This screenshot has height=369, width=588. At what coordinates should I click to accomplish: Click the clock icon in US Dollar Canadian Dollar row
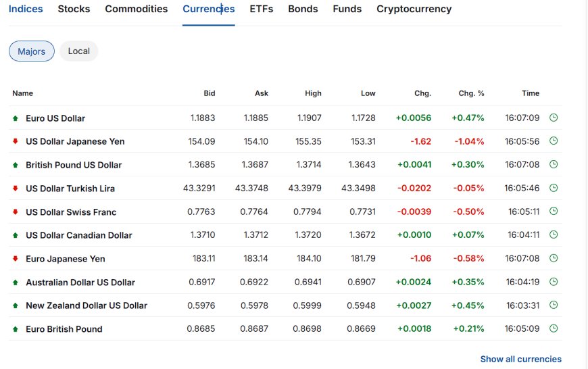coord(554,235)
